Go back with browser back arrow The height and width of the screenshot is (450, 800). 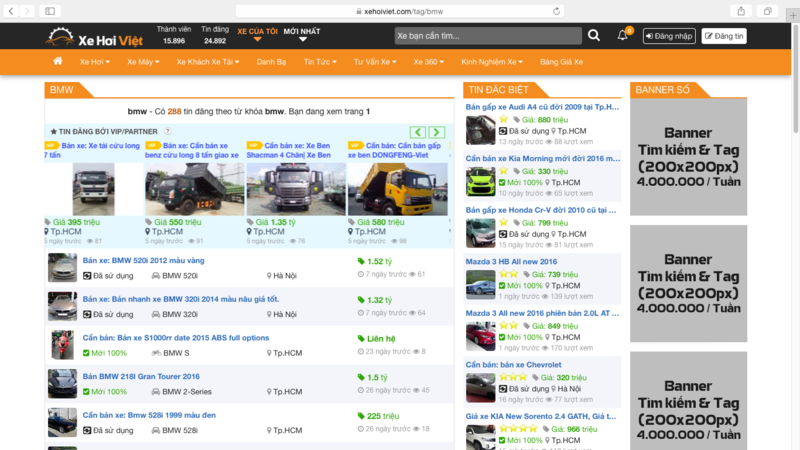(11, 11)
